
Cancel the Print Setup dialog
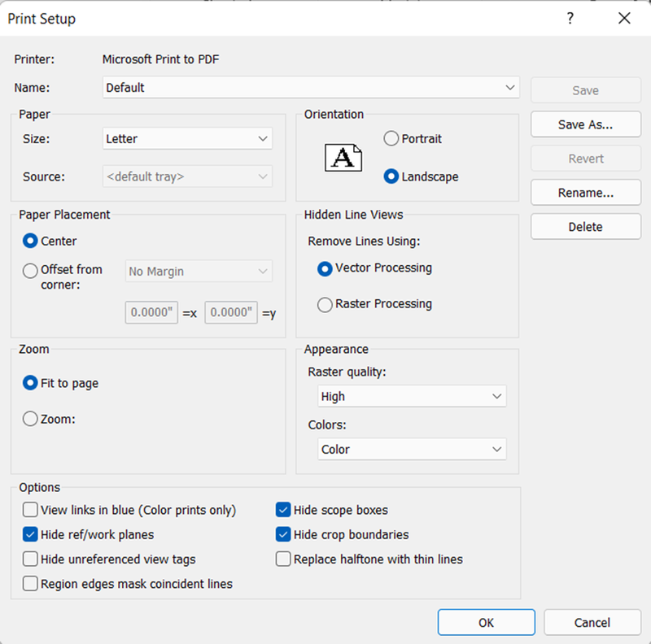coord(592,622)
